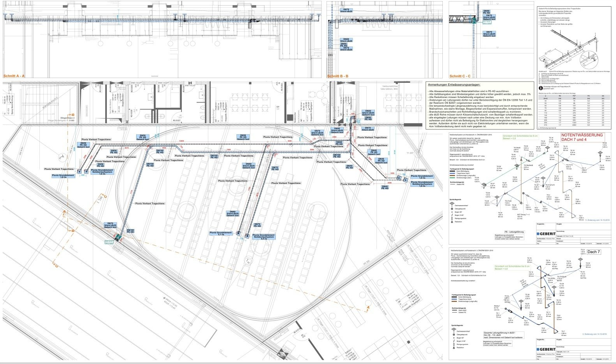Select the "Anmerkungen Entwässerungsanlagen:" heading
This screenshot has width=616, height=364.
[454, 85]
